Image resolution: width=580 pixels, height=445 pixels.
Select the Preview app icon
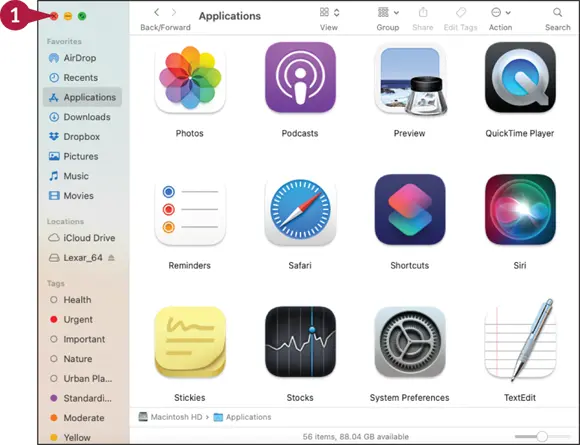point(410,79)
